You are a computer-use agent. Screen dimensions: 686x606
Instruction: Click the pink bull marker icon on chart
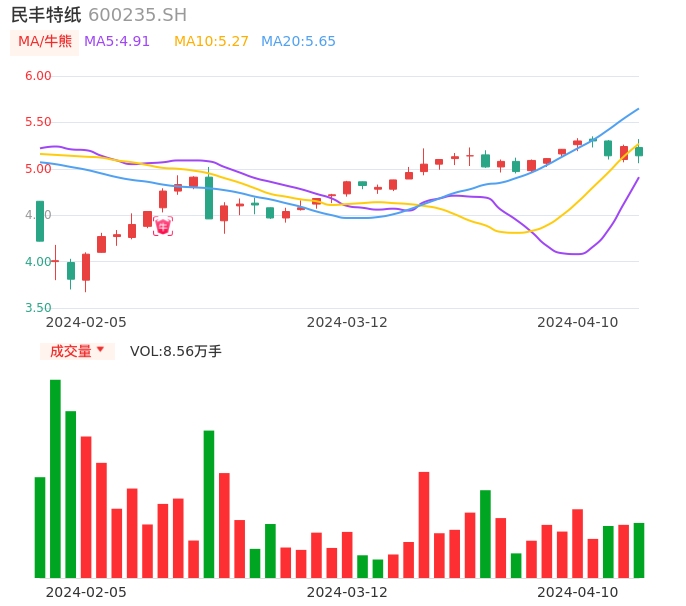pos(163,226)
